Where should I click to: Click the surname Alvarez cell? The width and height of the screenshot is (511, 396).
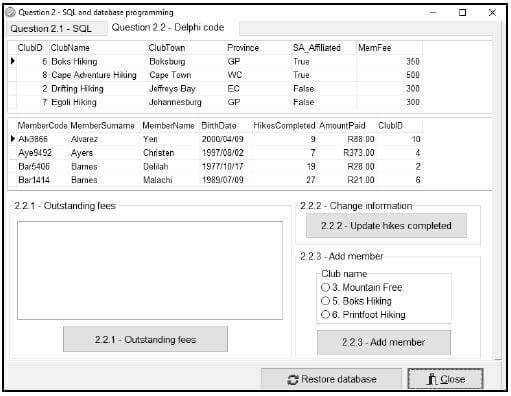[x=105, y=139]
